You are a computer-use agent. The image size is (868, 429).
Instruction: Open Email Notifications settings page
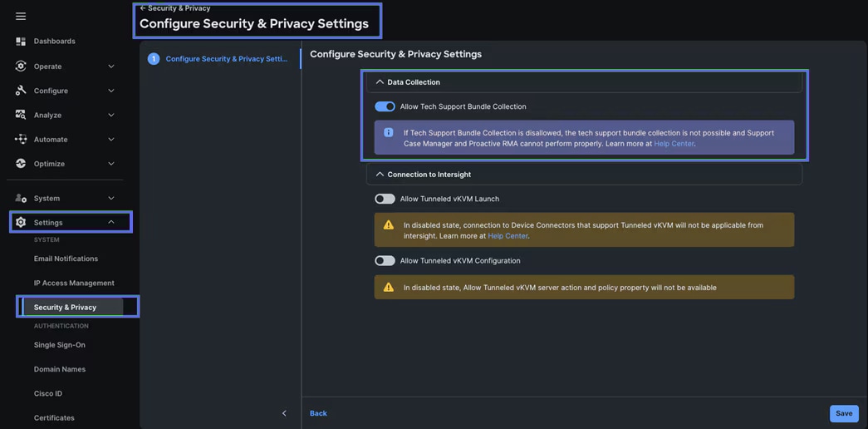66,259
